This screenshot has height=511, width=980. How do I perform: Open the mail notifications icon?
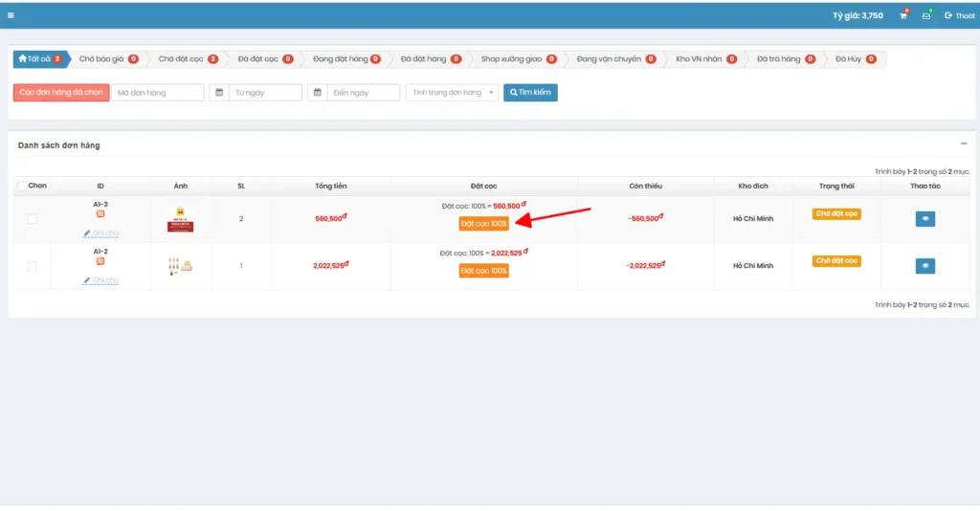click(926, 15)
